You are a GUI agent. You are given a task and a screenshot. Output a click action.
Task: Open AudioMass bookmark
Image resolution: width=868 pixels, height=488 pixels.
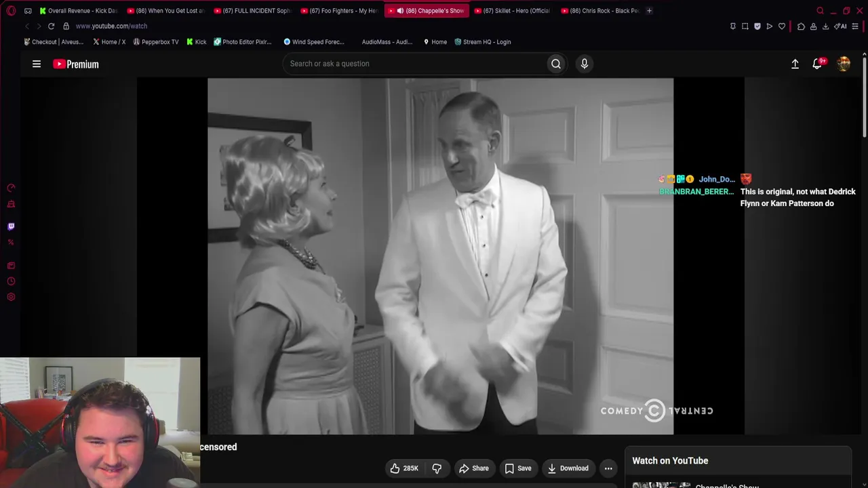pos(386,42)
